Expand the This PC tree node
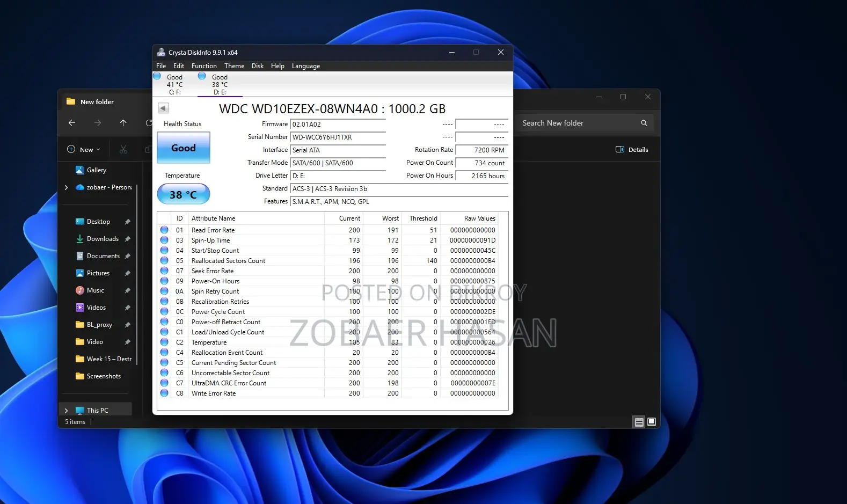The height and width of the screenshot is (504, 847). pos(66,411)
